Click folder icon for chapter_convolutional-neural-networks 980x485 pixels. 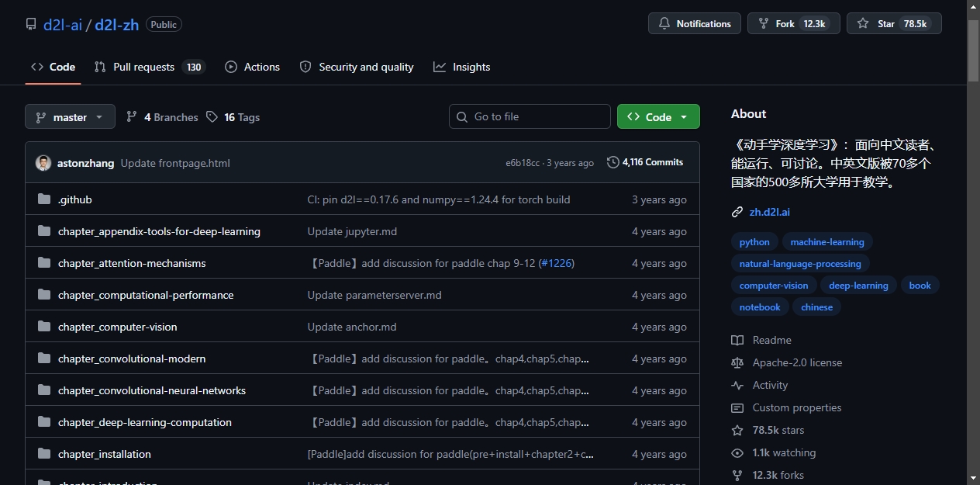pyautogui.click(x=44, y=390)
